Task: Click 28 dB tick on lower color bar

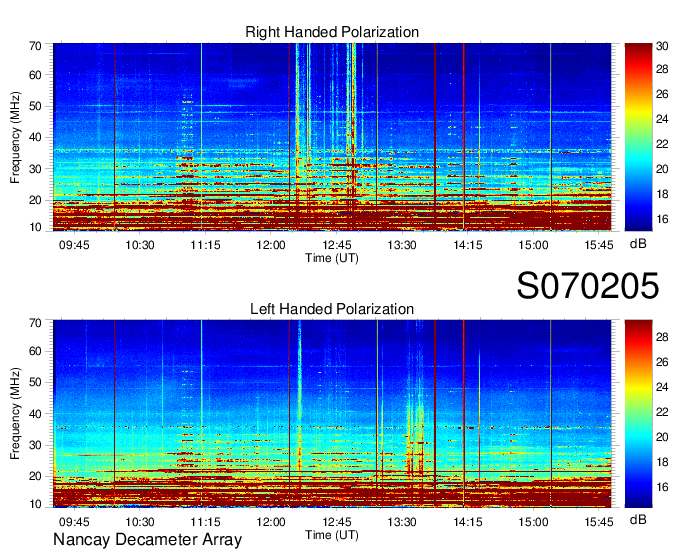Action: click(662, 337)
